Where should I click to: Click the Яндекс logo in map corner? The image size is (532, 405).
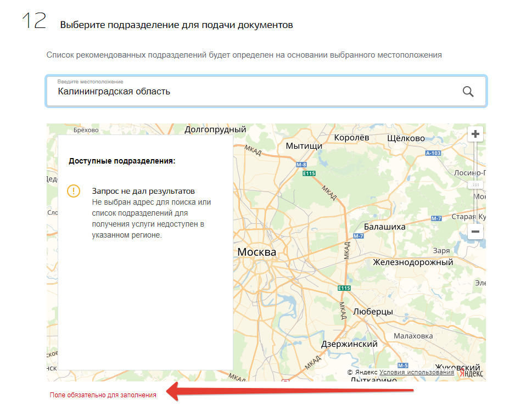[x=471, y=373]
